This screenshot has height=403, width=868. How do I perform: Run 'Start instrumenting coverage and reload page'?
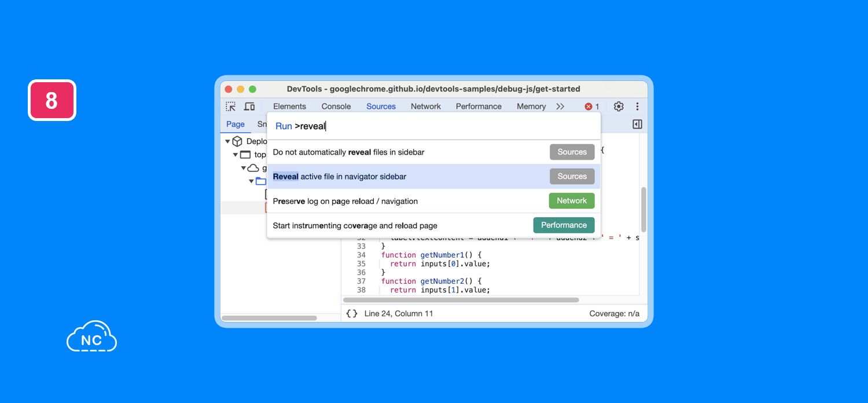(x=433, y=225)
